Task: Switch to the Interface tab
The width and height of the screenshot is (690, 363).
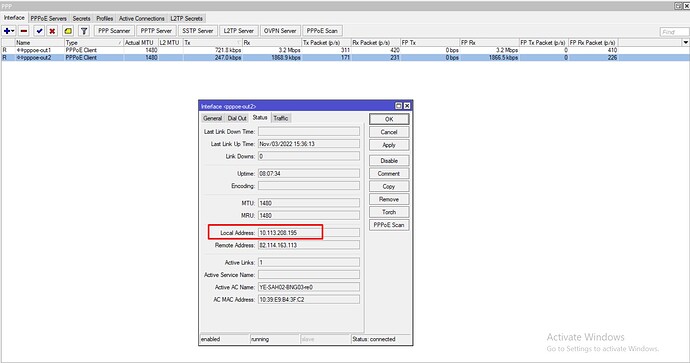Action: 14,18
